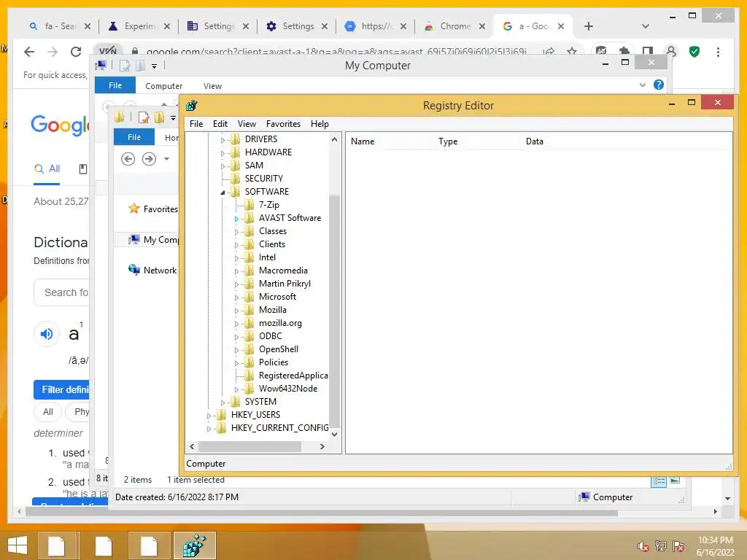Image resolution: width=747 pixels, height=560 pixels.
Task: Open the Computer tab in My Computer window
Action: (163, 86)
